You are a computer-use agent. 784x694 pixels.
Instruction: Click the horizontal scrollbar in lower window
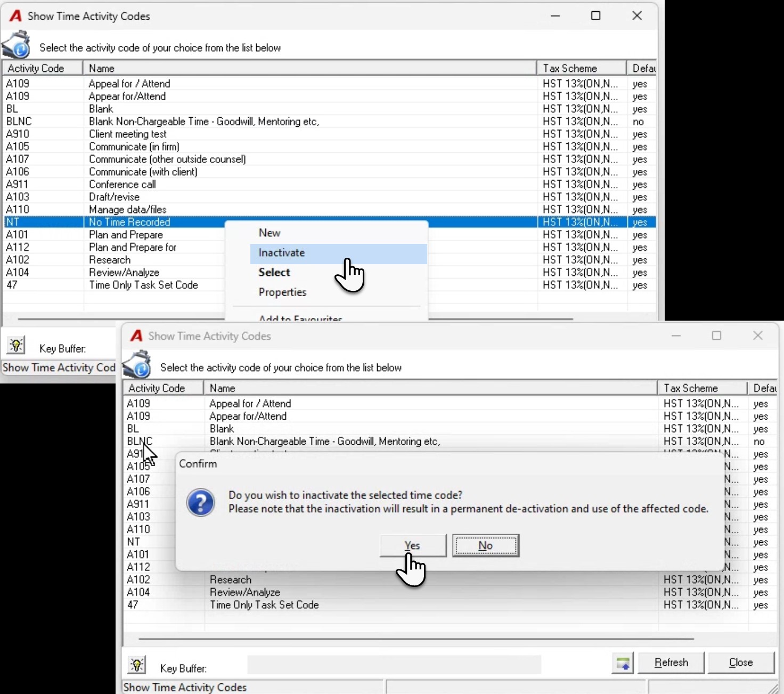click(416, 638)
